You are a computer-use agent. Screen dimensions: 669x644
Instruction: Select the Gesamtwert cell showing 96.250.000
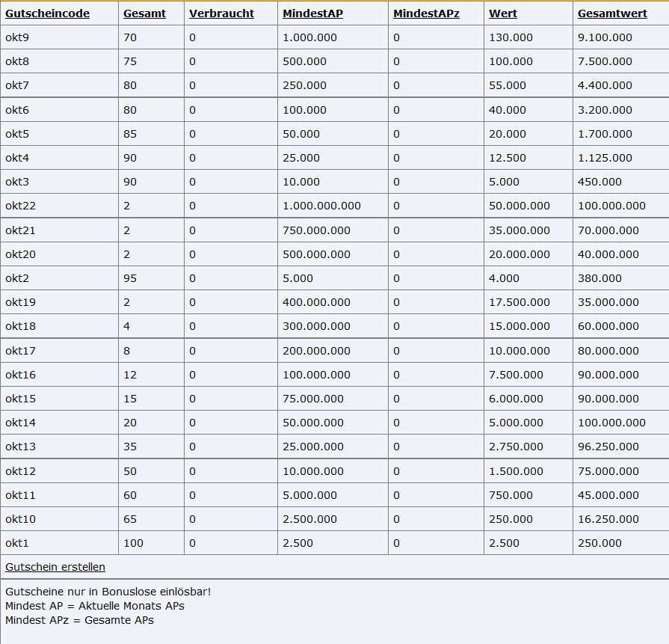[x=608, y=447]
